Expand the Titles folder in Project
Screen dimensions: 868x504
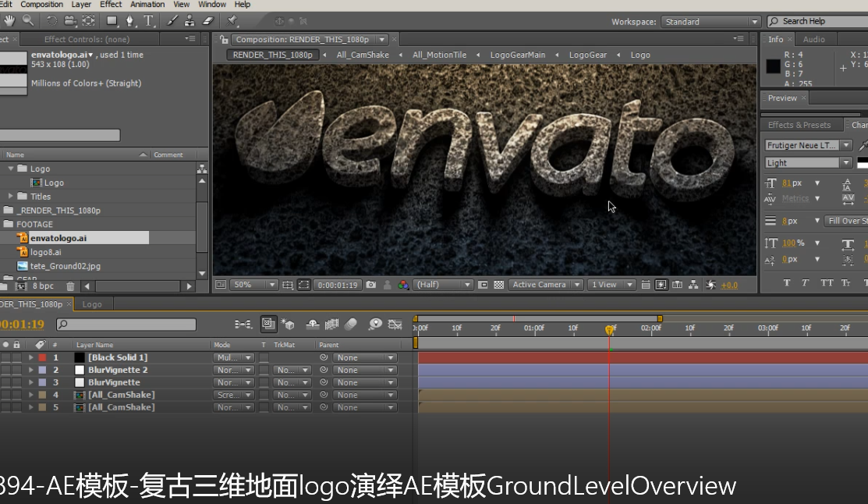[x=10, y=196]
